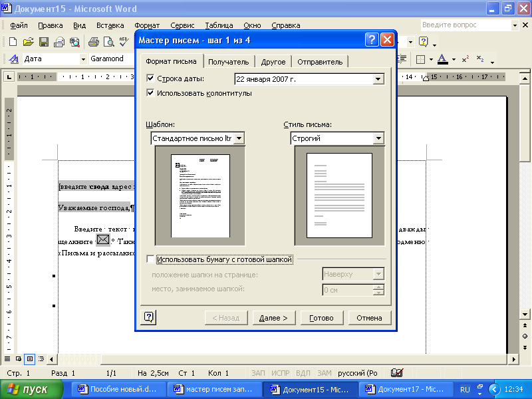The width and height of the screenshot is (532, 399).
Task: Click the Готово button
Action: [321, 318]
